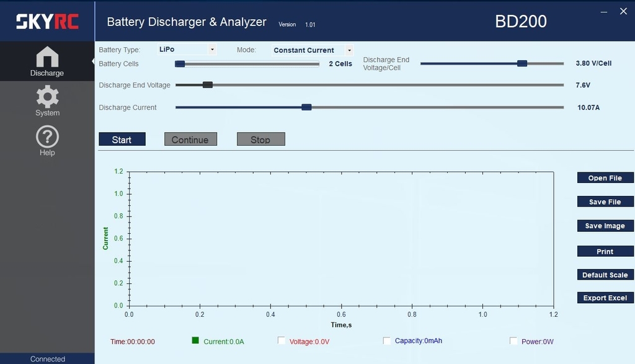The height and width of the screenshot is (364, 635).
Task: Click the Current:0.0A legend text
Action: (223, 342)
